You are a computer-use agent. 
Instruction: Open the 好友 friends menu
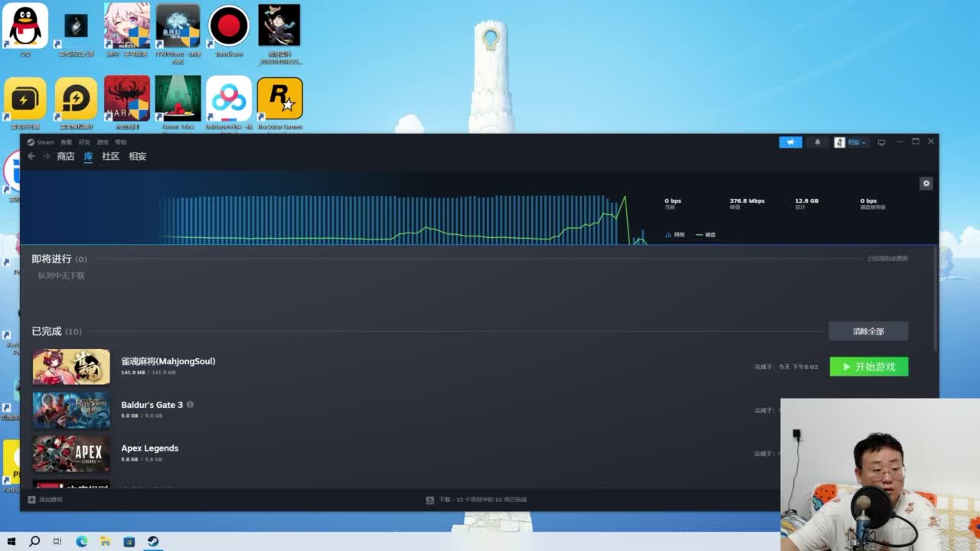84,142
